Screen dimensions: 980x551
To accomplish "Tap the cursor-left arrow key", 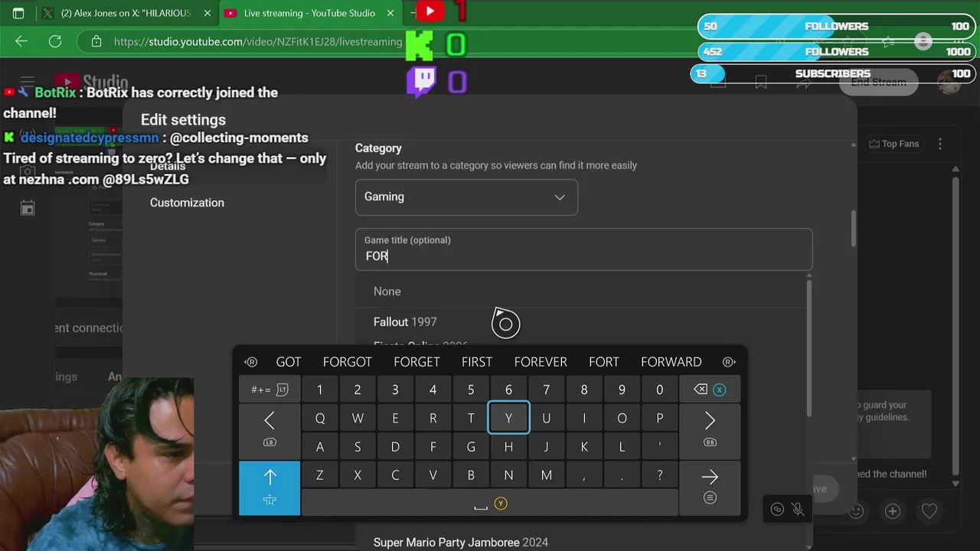I will [x=269, y=432].
